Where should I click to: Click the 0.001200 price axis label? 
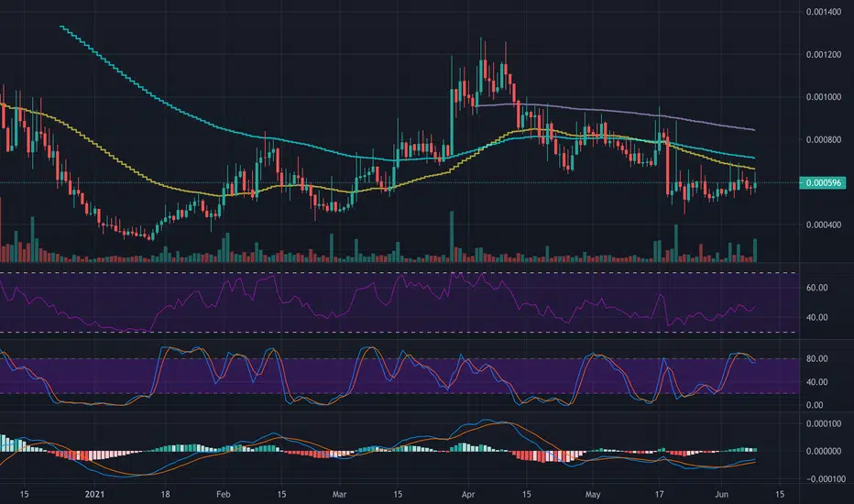pyautogui.click(x=824, y=54)
